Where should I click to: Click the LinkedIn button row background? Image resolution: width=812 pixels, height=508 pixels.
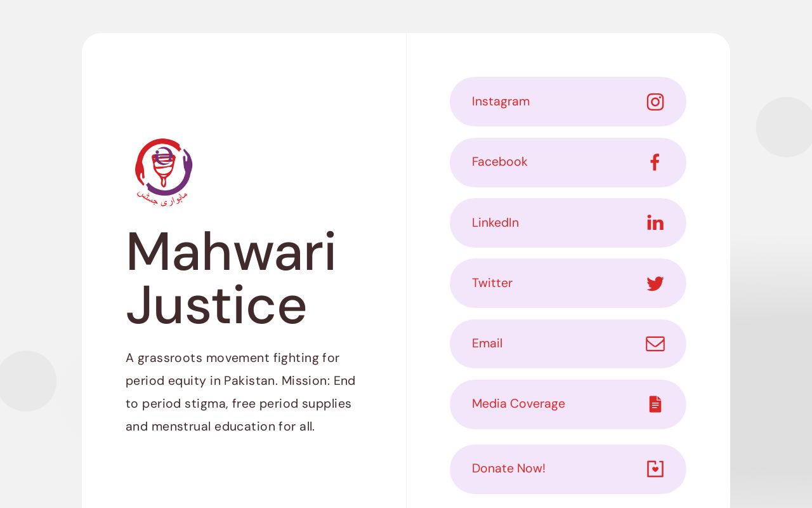[x=568, y=223]
